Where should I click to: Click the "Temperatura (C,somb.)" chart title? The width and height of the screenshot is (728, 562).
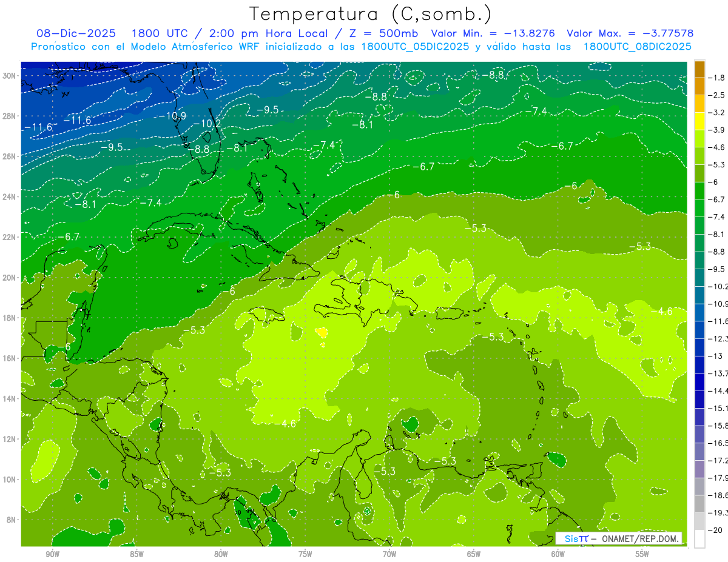[x=370, y=13]
